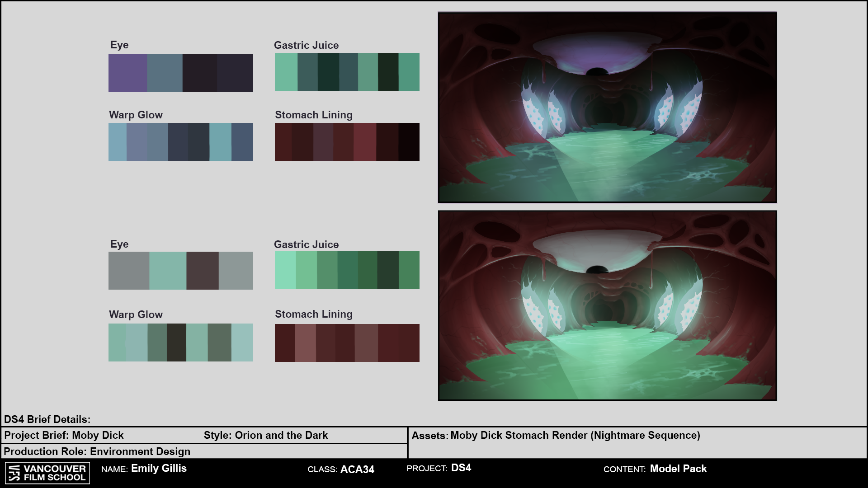Image resolution: width=868 pixels, height=488 pixels.
Task: Select the gray swatch in bottom Eye palette
Action: pos(128,271)
